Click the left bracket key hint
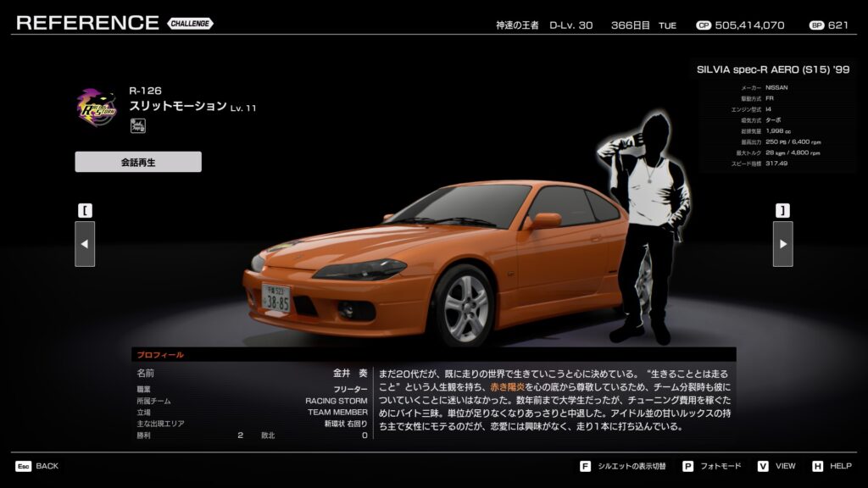 85,210
